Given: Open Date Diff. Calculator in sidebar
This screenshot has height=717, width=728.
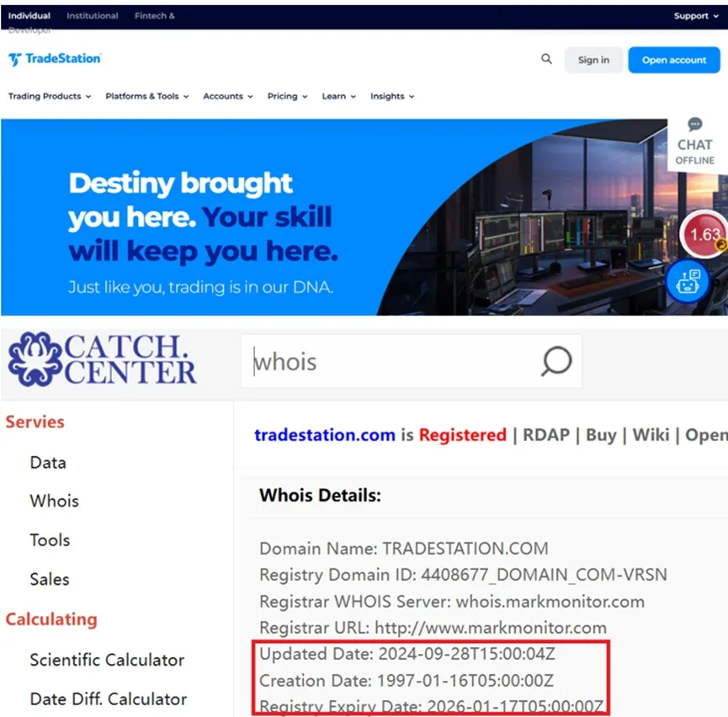Looking at the screenshot, I should tap(109, 698).
